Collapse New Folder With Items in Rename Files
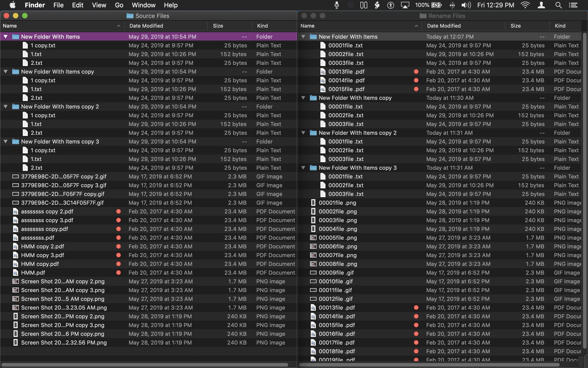Screen dimensions: 588x368 click(x=303, y=37)
